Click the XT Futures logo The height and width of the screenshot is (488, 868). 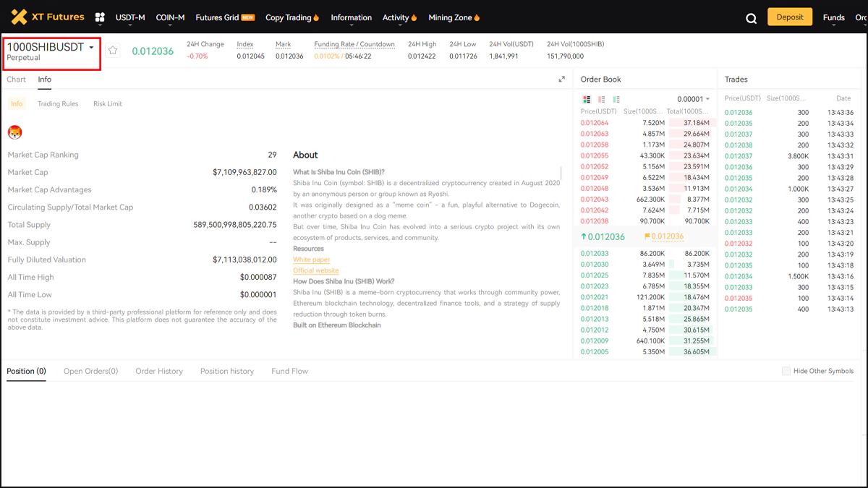point(48,17)
